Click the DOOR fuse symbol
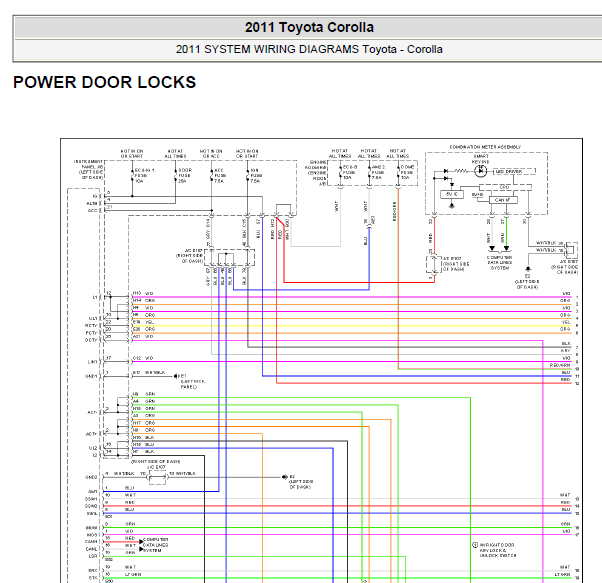Image resolution: width=602 pixels, height=583 pixels. 175,175
